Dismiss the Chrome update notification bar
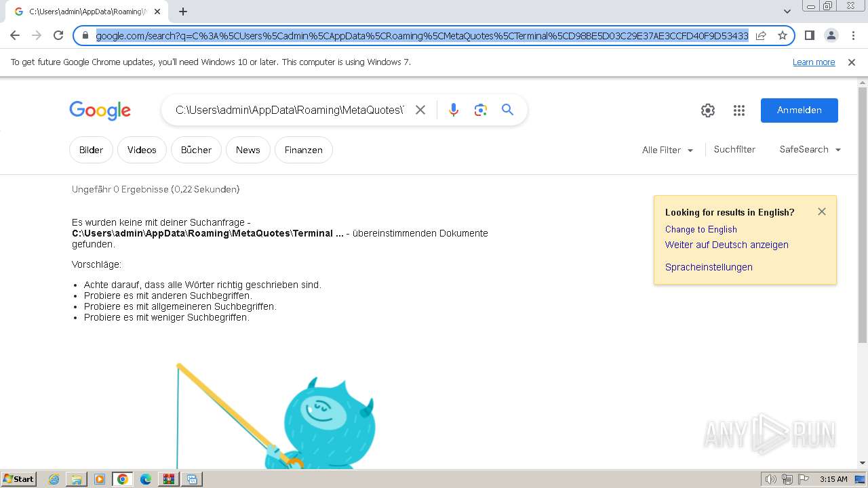 (852, 62)
